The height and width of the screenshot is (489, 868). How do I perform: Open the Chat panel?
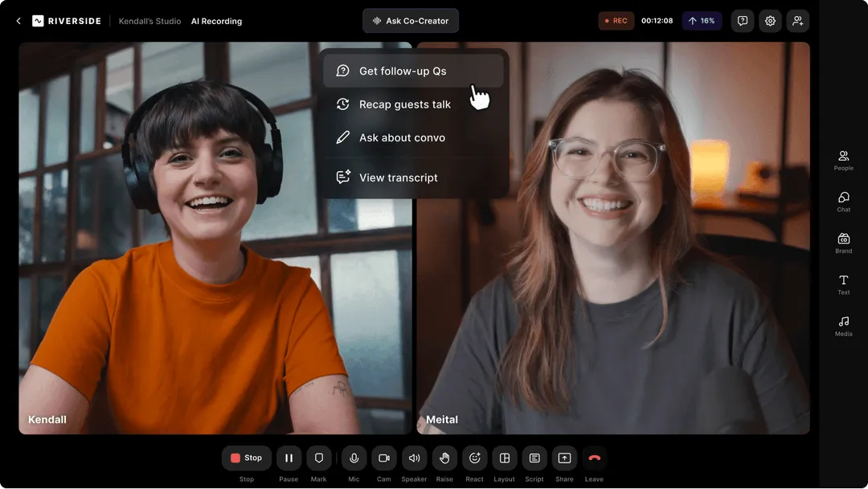843,202
